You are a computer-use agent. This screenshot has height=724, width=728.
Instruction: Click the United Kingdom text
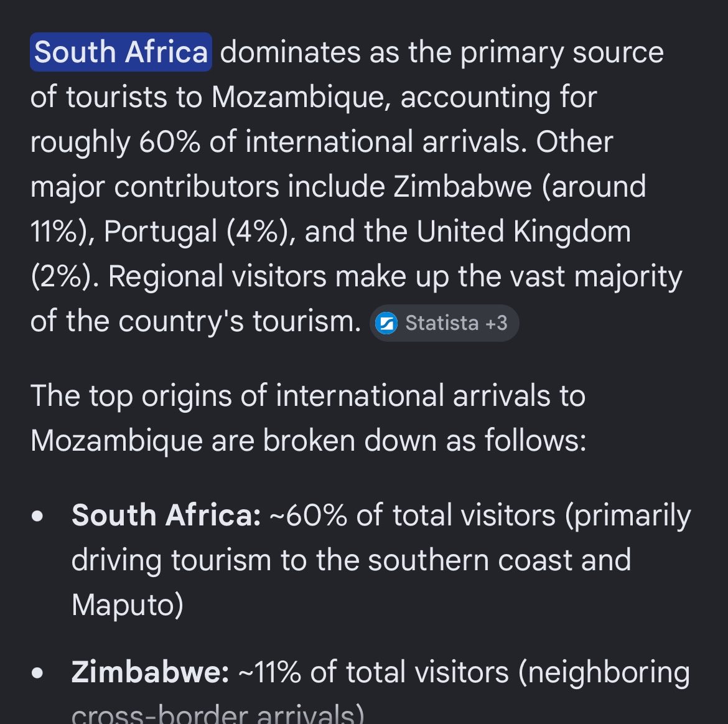pyautogui.click(x=524, y=232)
